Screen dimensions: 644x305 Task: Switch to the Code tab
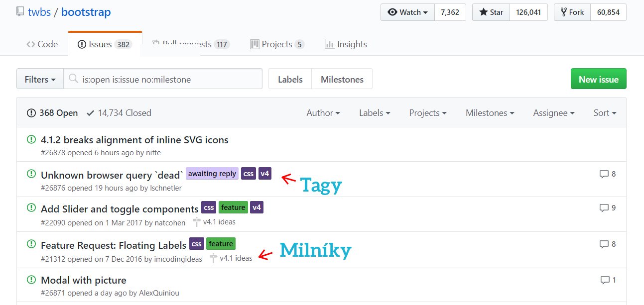[42, 44]
